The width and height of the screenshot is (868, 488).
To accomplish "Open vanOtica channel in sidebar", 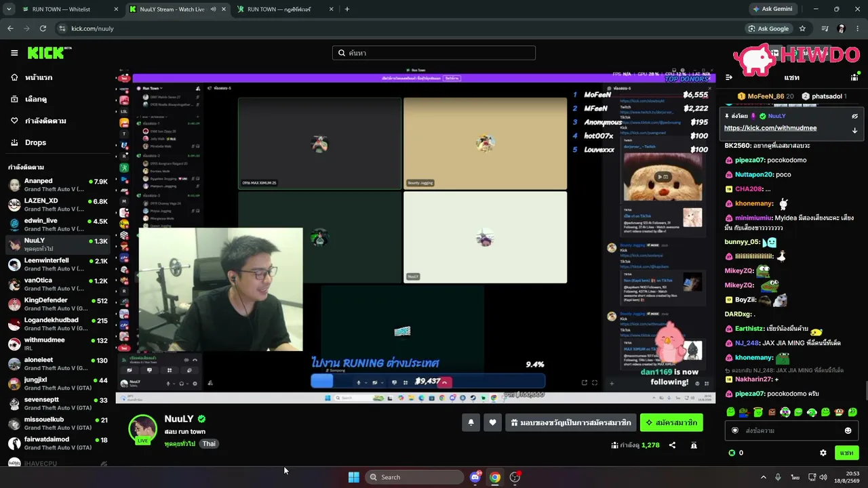I will [58, 284].
